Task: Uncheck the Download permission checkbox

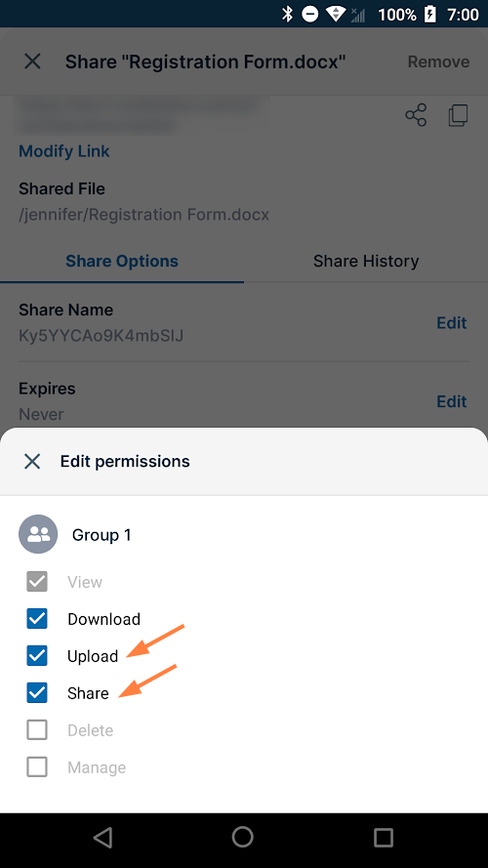Action: point(37,619)
